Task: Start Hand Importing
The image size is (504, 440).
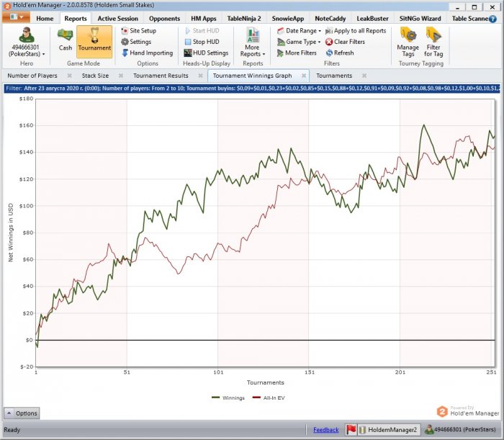Action: (148, 53)
